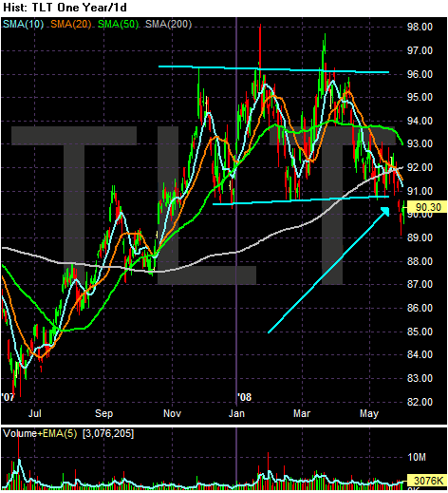Click the 95.00 price axis label
This screenshot has height=493, width=448.
coord(420,97)
